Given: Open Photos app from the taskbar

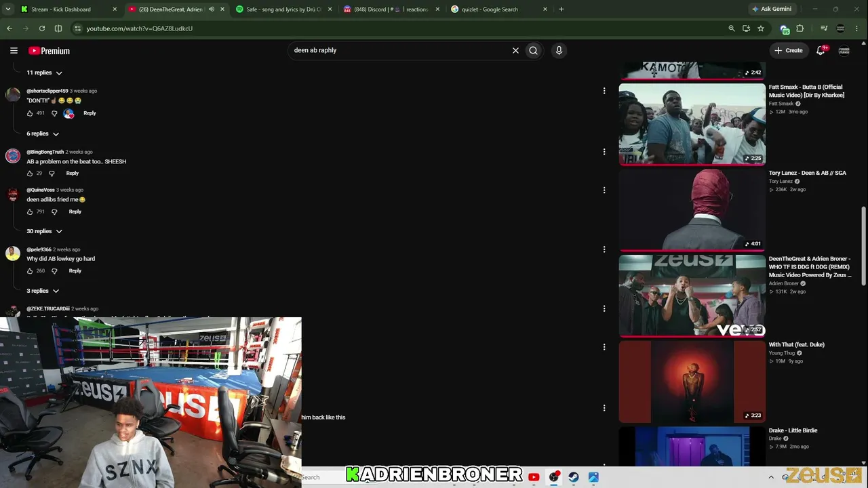Looking at the screenshot, I should point(593,477).
